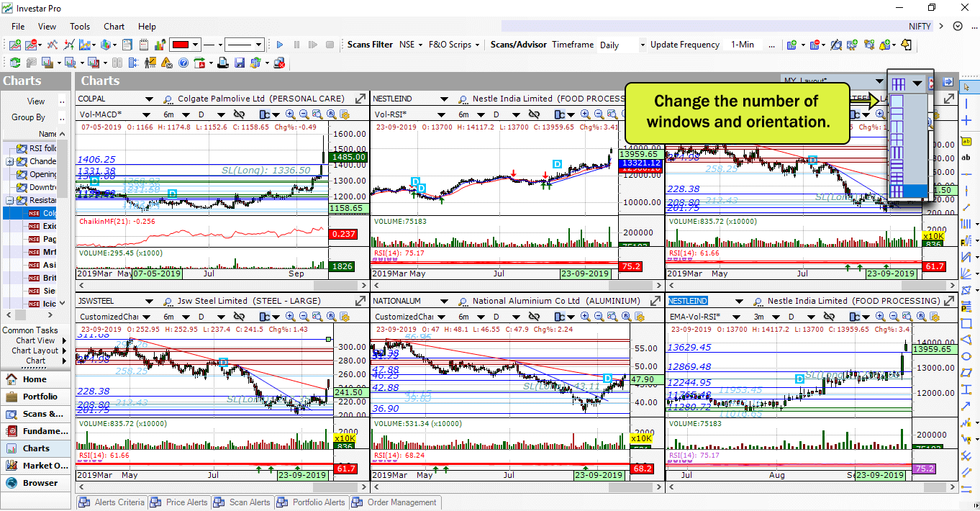
Task: Open the Chart menu
Action: click(x=114, y=27)
